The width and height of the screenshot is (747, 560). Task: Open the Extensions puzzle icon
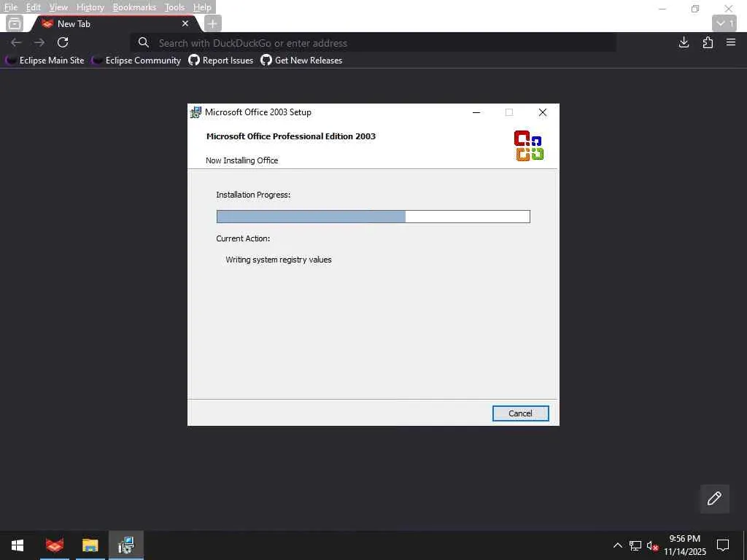(708, 42)
